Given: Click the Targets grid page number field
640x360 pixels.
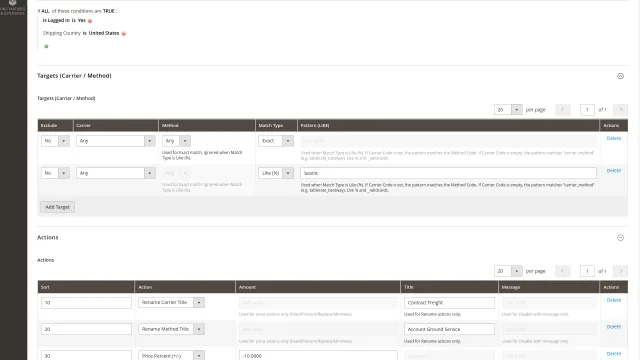Looking at the screenshot, I should [x=587, y=110].
